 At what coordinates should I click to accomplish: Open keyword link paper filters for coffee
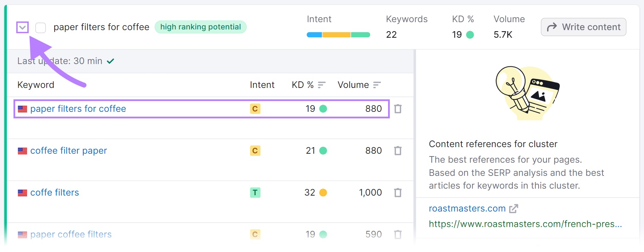(78, 109)
